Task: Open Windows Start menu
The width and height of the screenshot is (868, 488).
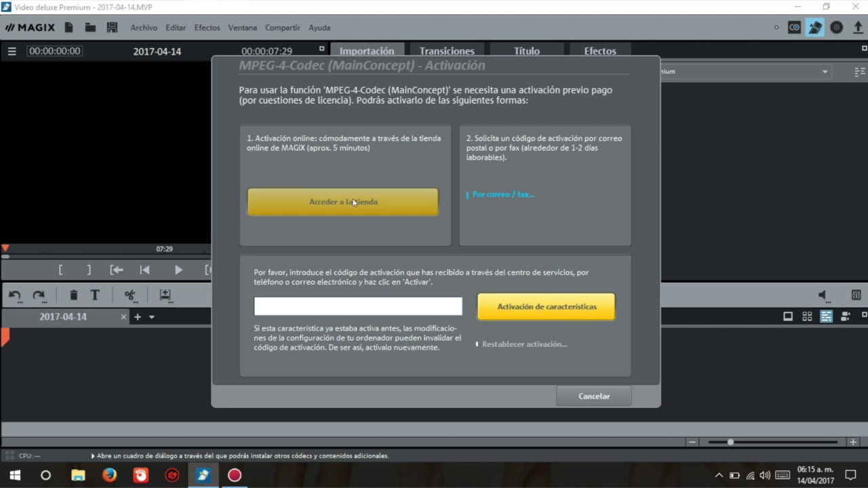Action: coord(15,475)
